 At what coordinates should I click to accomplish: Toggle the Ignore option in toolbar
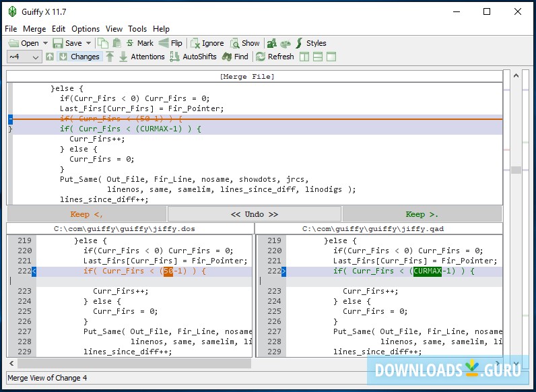pos(207,43)
